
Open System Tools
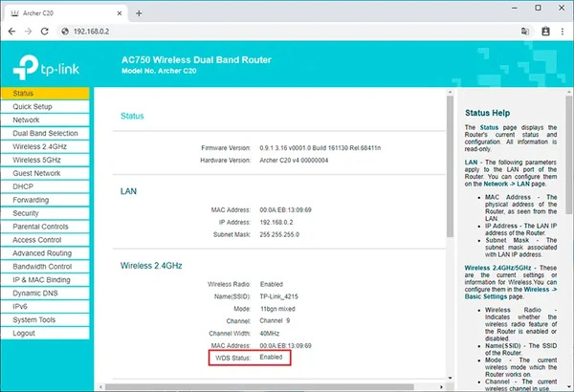coord(45,320)
